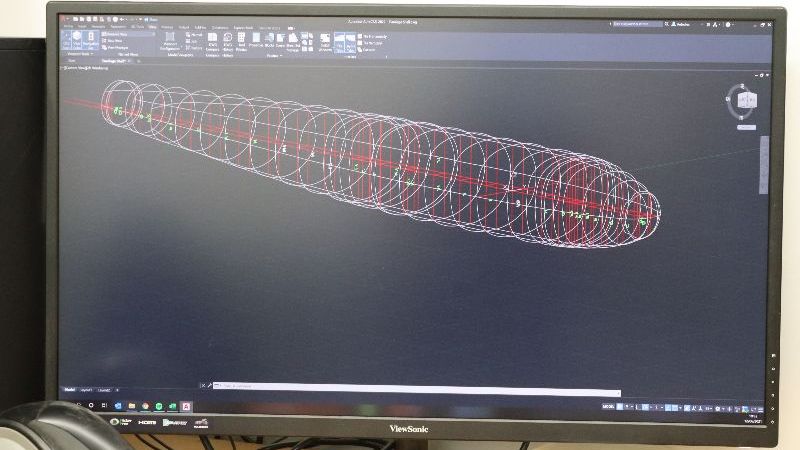This screenshot has height=450, width=800.
Task: Click the AutoCAD taskbar icon
Action: tap(186, 407)
